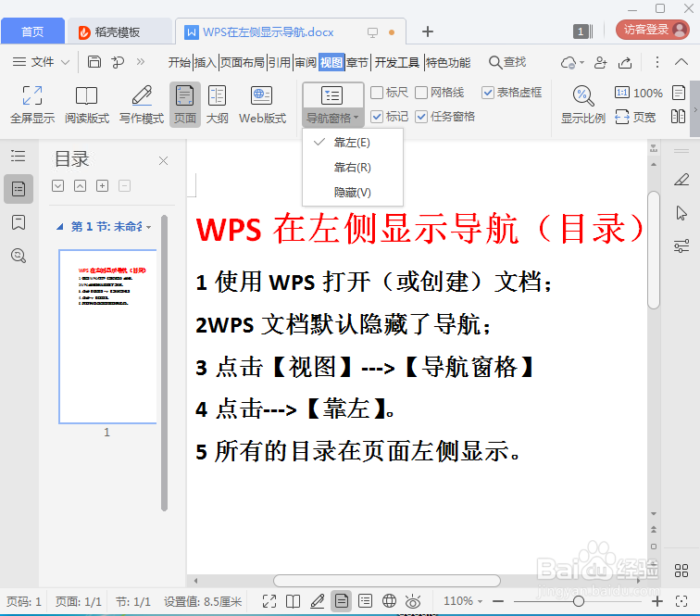Screen dimensions: 700x616
Task: Click the zoom out minus button in status bar
Action: [x=498, y=602]
